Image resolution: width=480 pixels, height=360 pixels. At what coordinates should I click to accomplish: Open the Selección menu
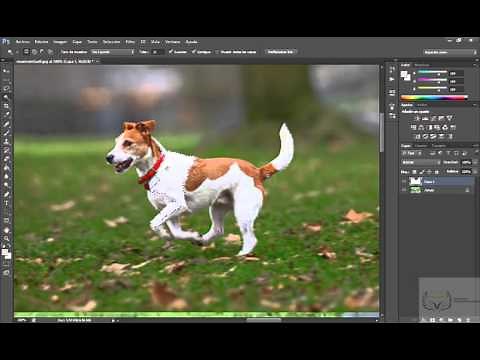coord(111,42)
